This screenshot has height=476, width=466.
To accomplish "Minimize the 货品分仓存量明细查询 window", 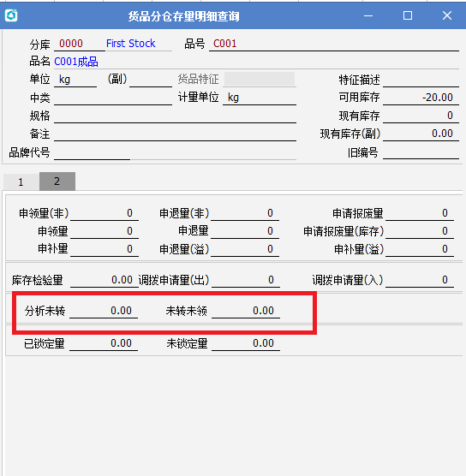I will coord(368,15).
